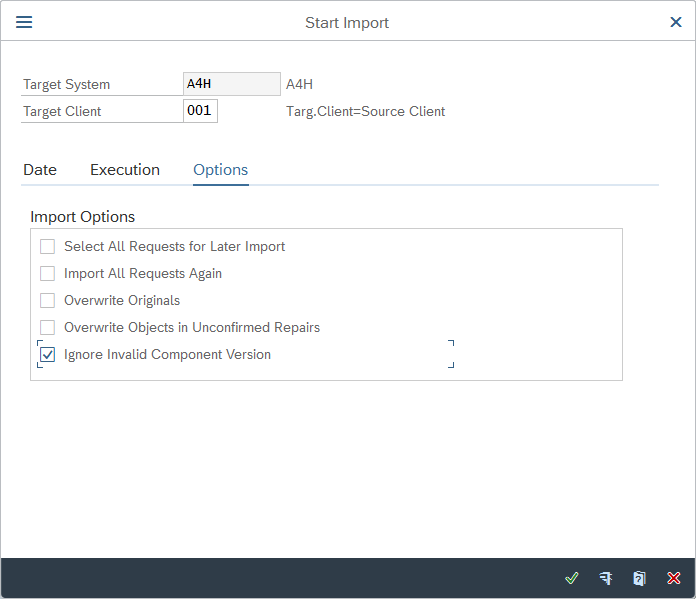The image size is (696, 599).
Task: Open the help document icon
Action: (640, 578)
